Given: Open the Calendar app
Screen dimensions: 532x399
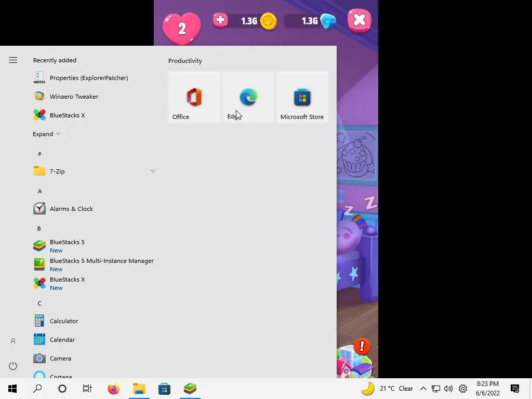Looking at the screenshot, I should (x=95, y=340).
